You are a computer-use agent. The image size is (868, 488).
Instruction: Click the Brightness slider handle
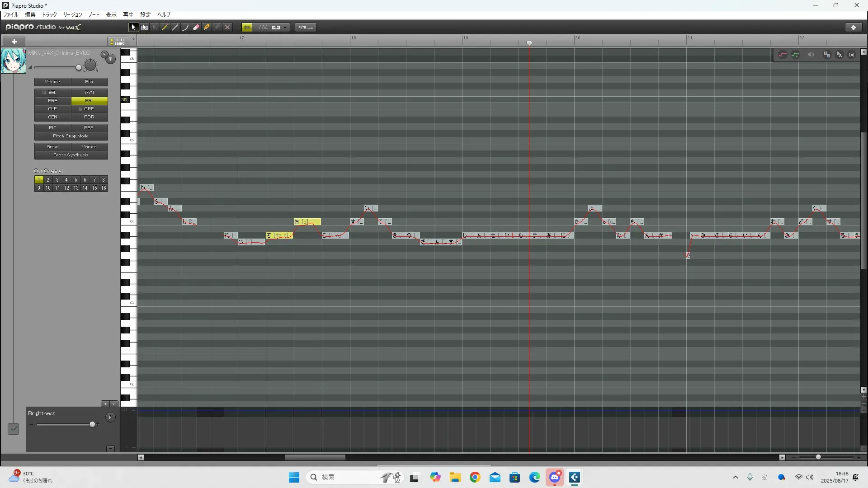(93, 424)
